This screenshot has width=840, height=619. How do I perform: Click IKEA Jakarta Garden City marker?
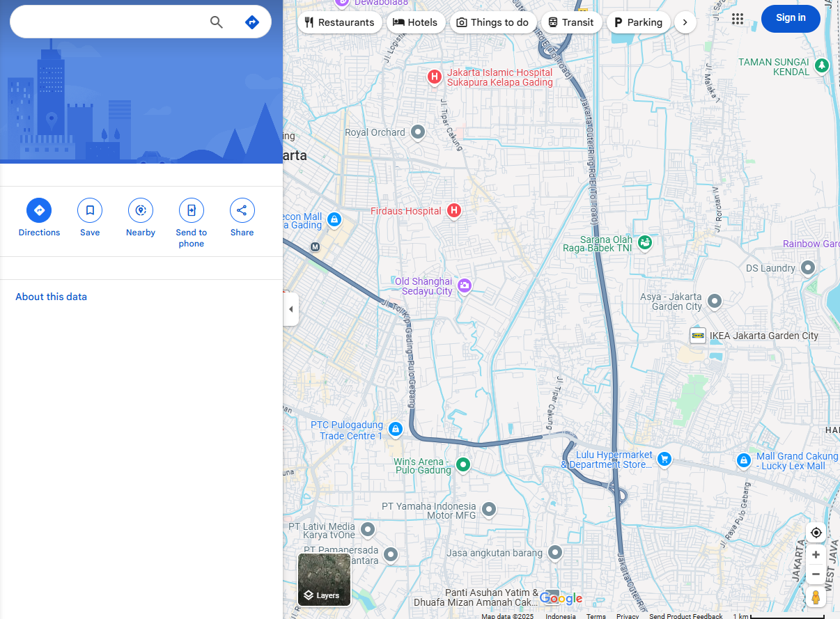698,336
